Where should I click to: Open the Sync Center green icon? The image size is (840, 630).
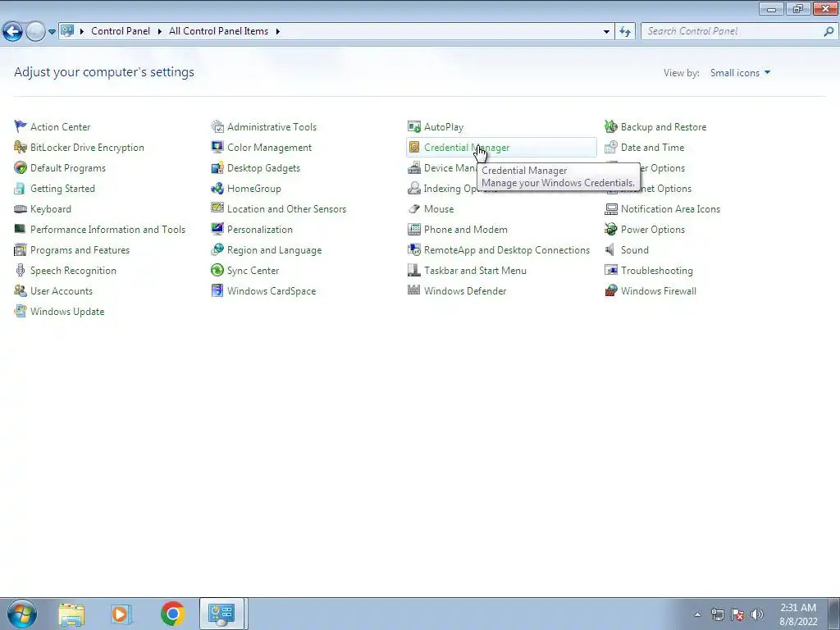tap(217, 270)
